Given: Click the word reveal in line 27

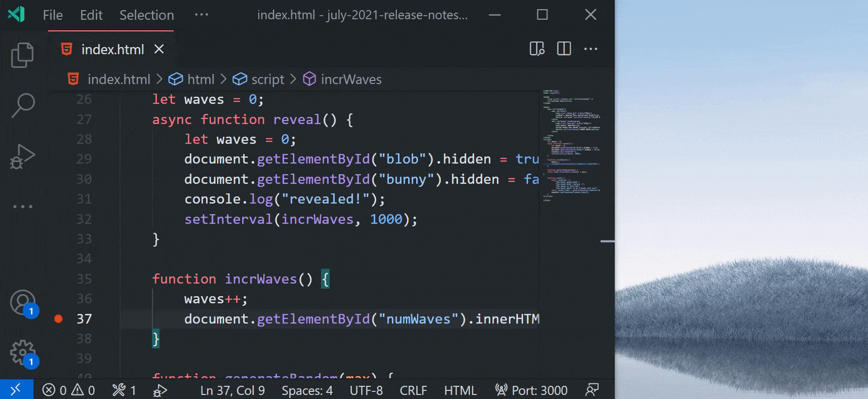Looking at the screenshot, I should pos(297,119).
